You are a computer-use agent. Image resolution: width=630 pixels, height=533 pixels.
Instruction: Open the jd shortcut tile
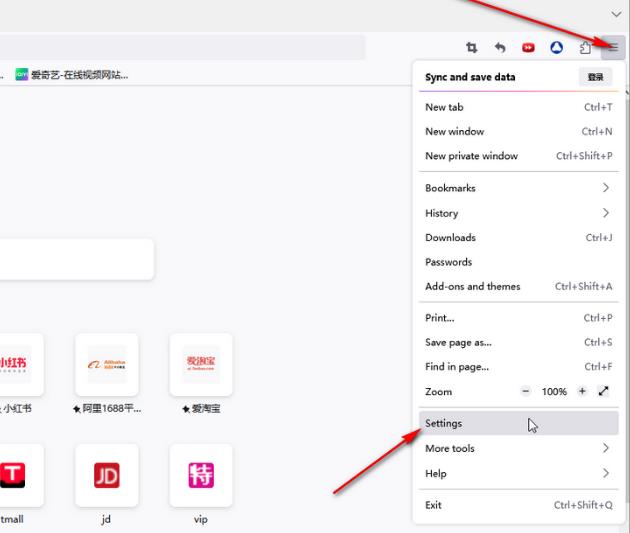point(107,476)
